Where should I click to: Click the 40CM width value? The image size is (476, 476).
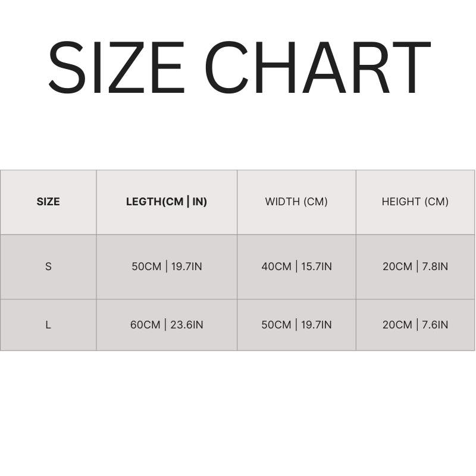point(276,267)
